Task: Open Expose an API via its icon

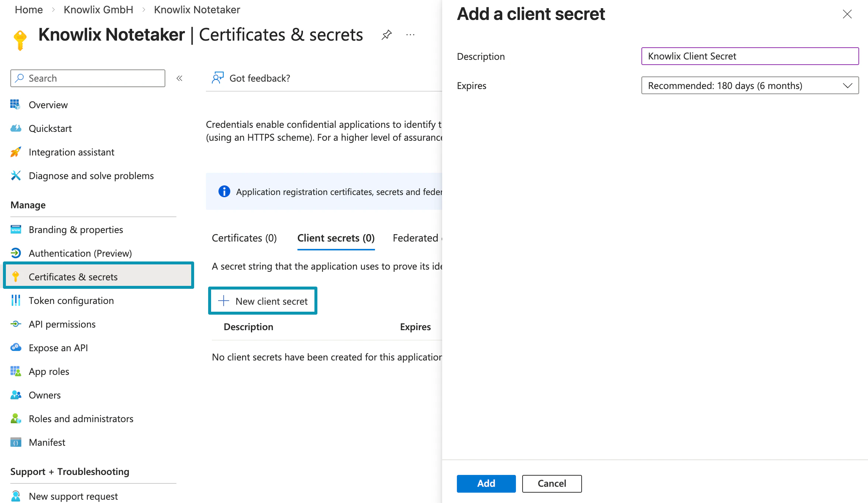Action: (x=15, y=348)
